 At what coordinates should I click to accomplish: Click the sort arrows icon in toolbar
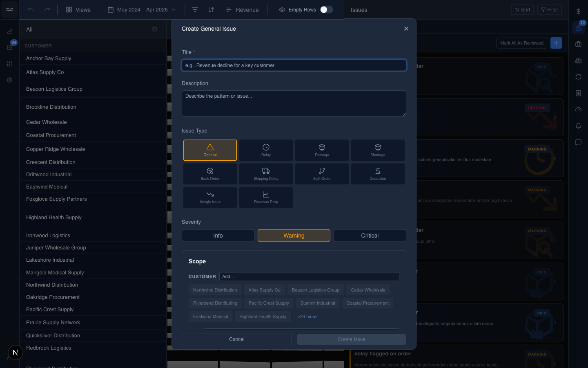click(212, 9)
